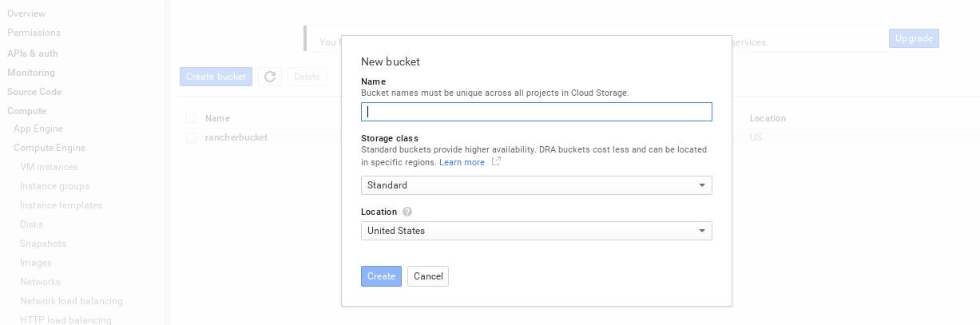Open Monitoring in the left navigation
This screenshot has height=325, width=980.
coord(31,73)
